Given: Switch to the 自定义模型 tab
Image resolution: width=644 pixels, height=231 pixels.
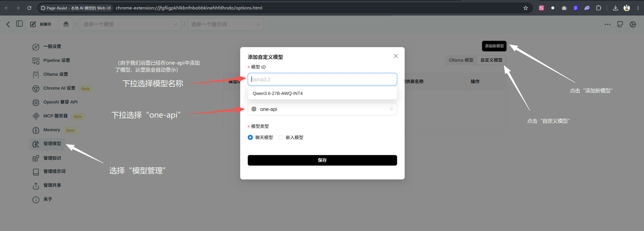Looking at the screenshot, I should (491, 60).
